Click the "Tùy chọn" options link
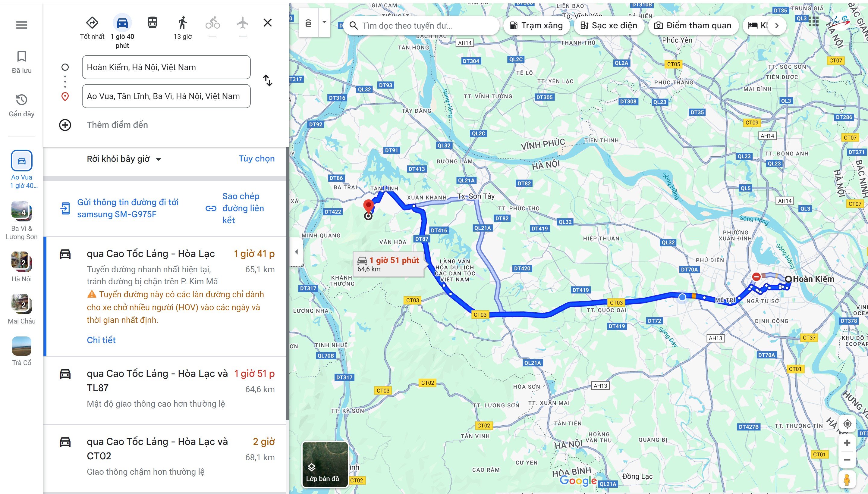 point(256,159)
